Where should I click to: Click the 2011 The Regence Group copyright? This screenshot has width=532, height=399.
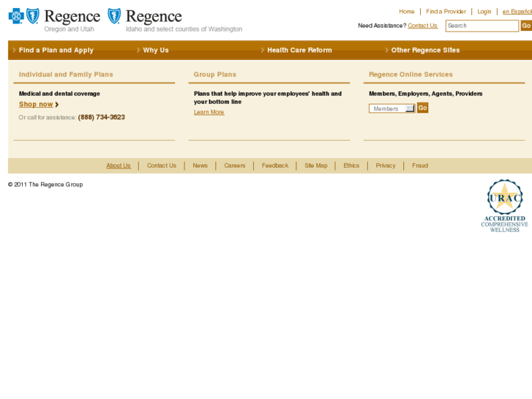point(45,184)
